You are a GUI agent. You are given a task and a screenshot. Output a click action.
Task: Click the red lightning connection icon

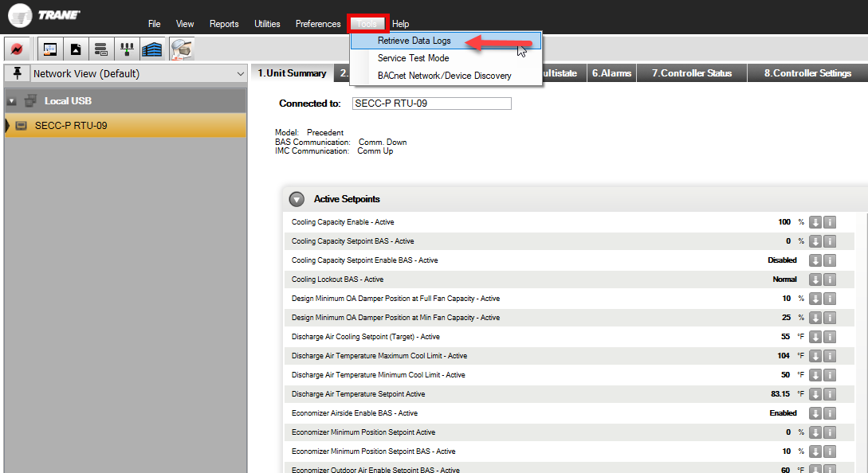18,49
